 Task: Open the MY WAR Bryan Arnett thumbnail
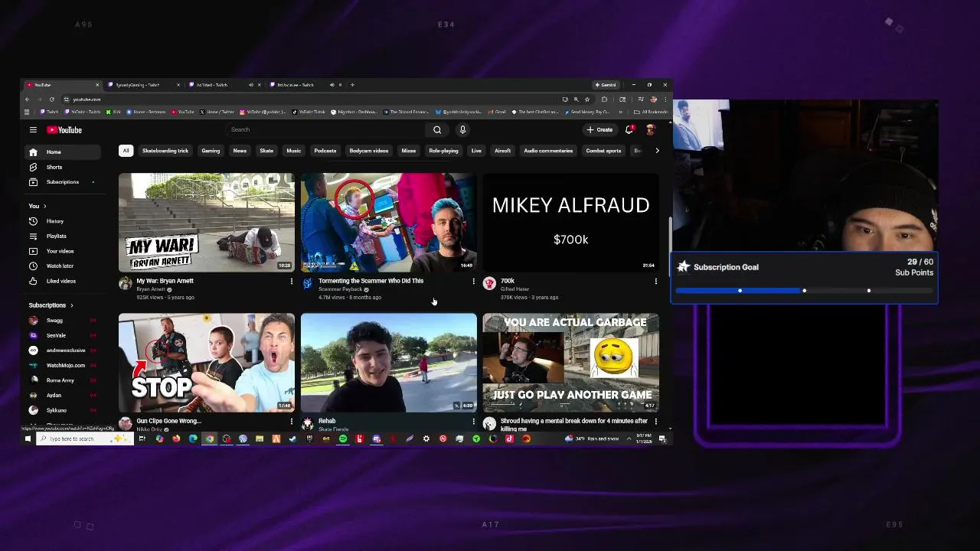tap(207, 223)
